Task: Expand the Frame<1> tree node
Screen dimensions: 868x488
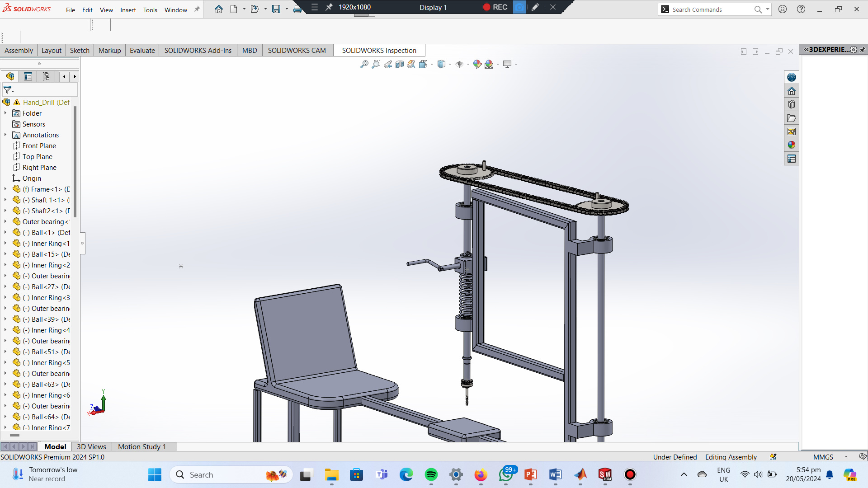Action: click(x=5, y=189)
